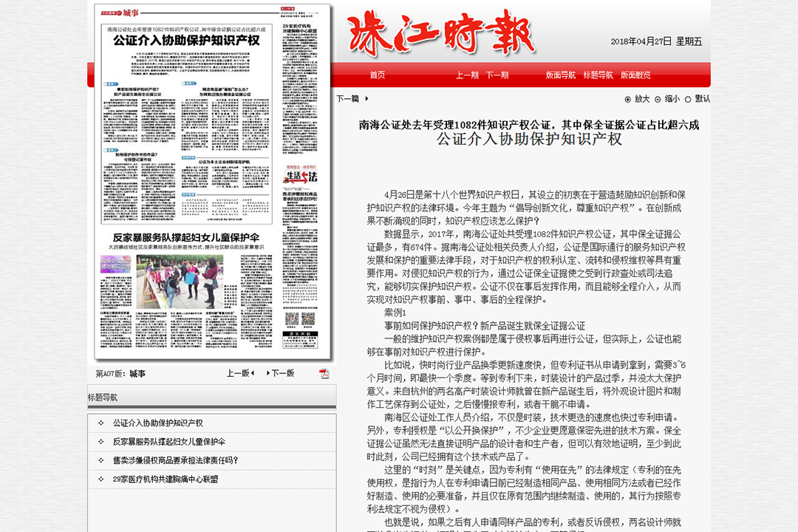This screenshot has width=798, height=532.
Task: Click the 珠江時報 newspaper logo
Action: (x=441, y=33)
